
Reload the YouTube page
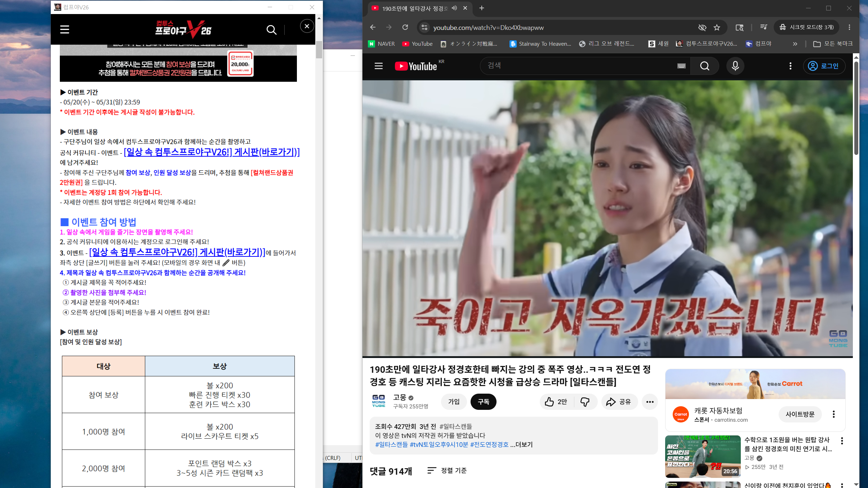[x=405, y=27]
